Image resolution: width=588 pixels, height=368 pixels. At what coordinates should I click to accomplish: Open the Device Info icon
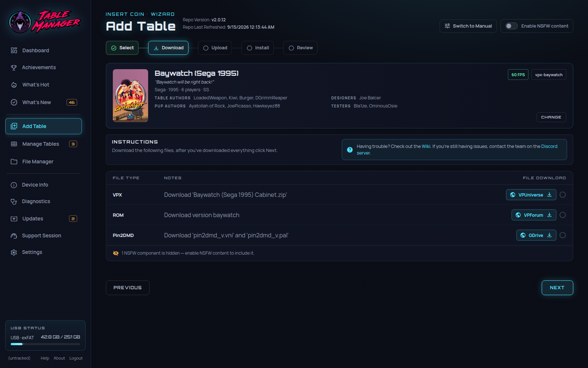[x=14, y=185]
